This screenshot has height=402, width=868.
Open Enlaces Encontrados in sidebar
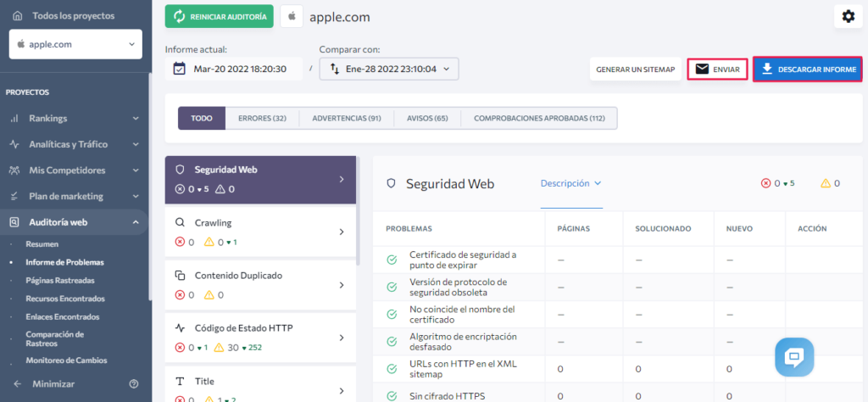tap(63, 316)
